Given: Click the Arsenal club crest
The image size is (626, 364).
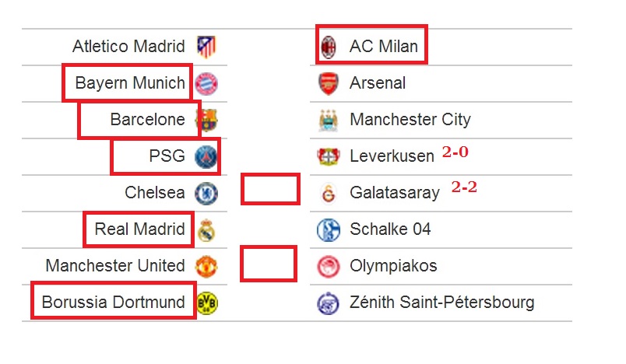Looking at the screenshot, I should [329, 83].
